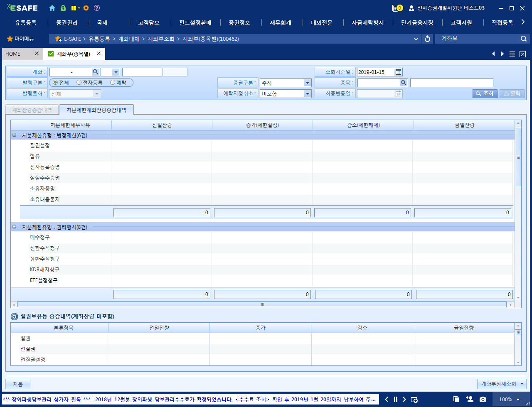Click the cascade windows icon
Image resolution: width=532 pixels, height=407 pixels.
click(x=456, y=400)
